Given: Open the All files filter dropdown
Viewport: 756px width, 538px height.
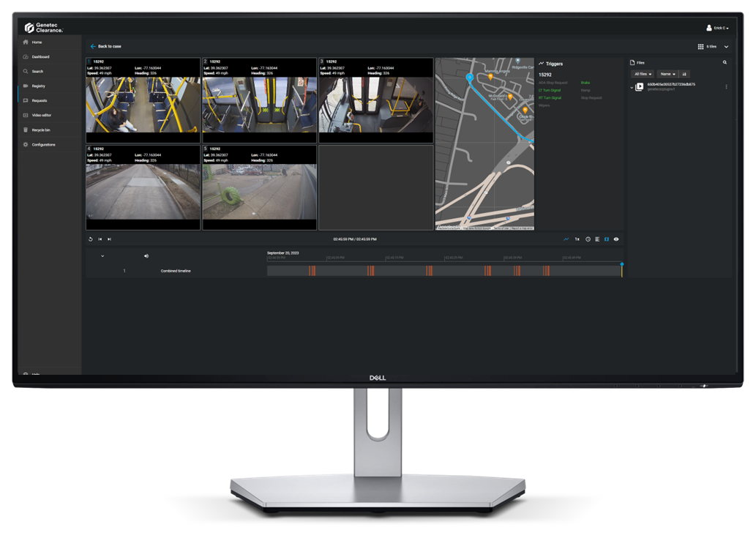Looking at the screenshot, I should pos(643,74).
